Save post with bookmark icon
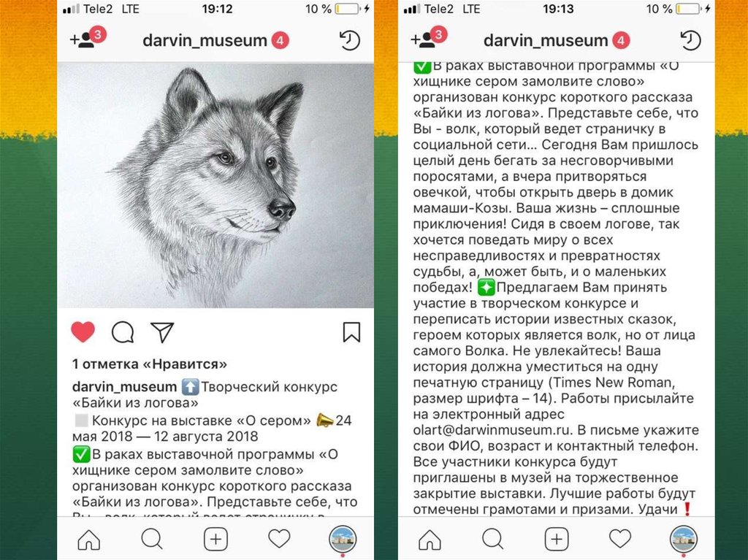The height and width of the screenshot is (560, 748). pos(351,332)
